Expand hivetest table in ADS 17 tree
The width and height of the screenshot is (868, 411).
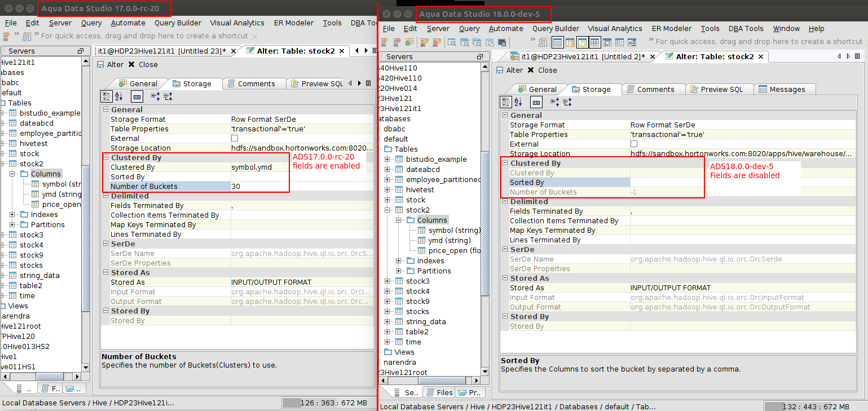point(1,143)
